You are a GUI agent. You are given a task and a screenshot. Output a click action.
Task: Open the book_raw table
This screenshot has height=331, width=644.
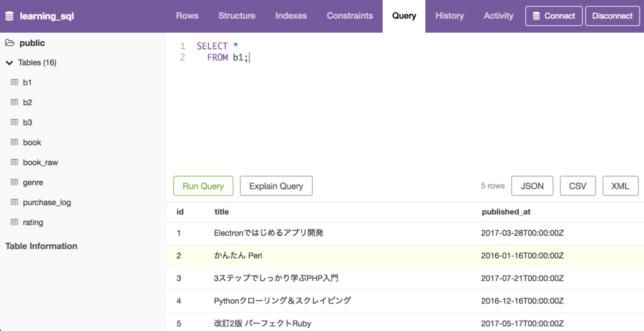pos(40,163)
